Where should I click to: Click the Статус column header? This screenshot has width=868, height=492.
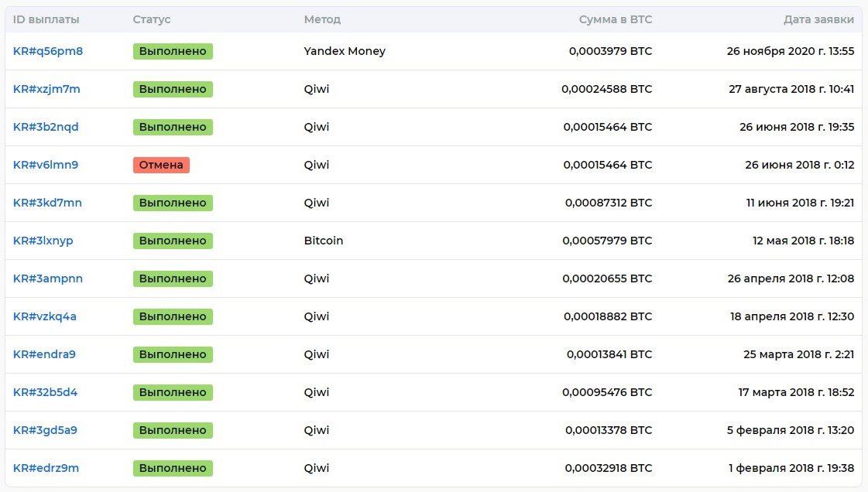tap(152, 19)
